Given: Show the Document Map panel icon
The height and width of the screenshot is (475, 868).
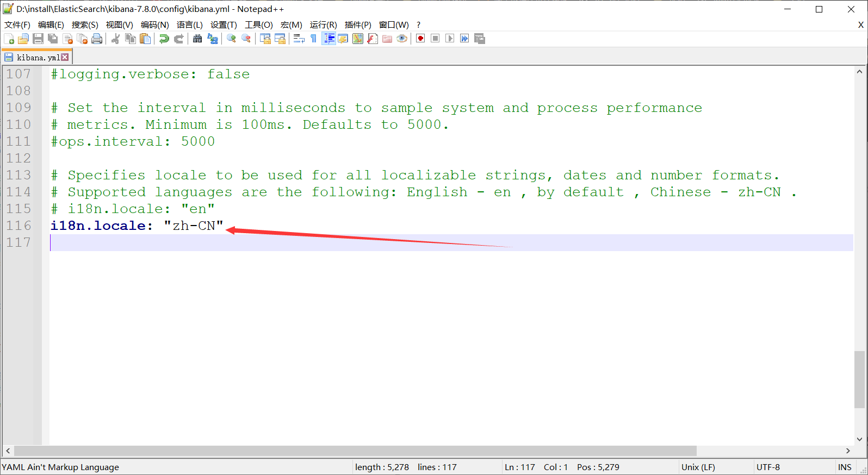Looking at the screenshot, I should tap(357, 39).
